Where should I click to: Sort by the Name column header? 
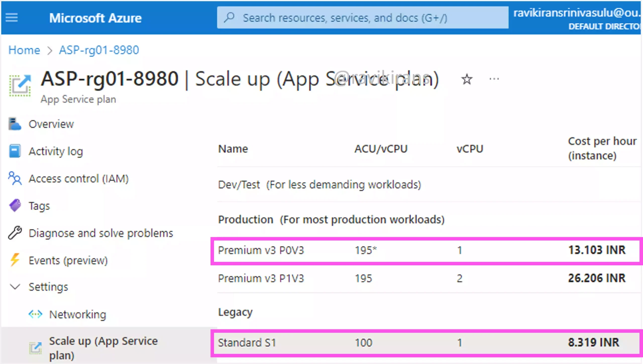point(233,149)
